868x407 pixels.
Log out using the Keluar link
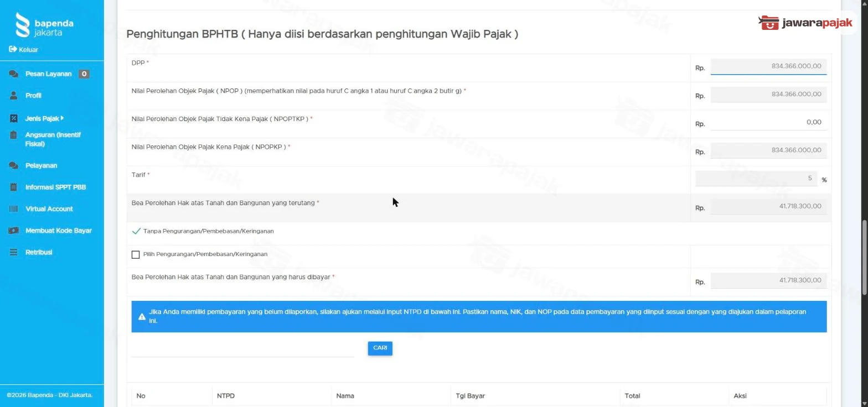28,50
